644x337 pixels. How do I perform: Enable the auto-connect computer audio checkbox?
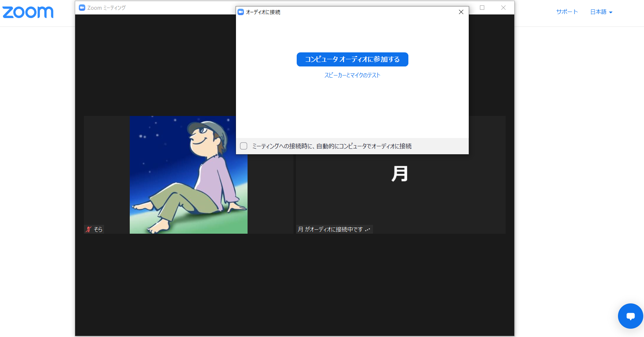tap(244, 146)
